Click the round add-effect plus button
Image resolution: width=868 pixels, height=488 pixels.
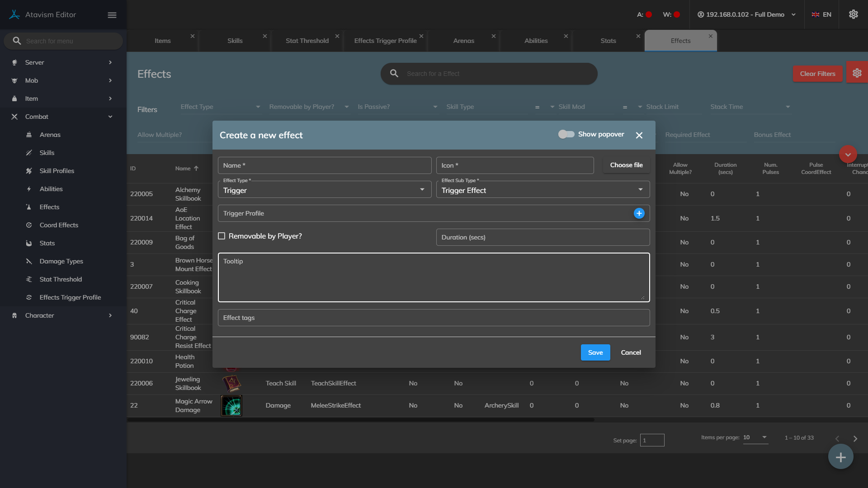(x=840, y=457)
